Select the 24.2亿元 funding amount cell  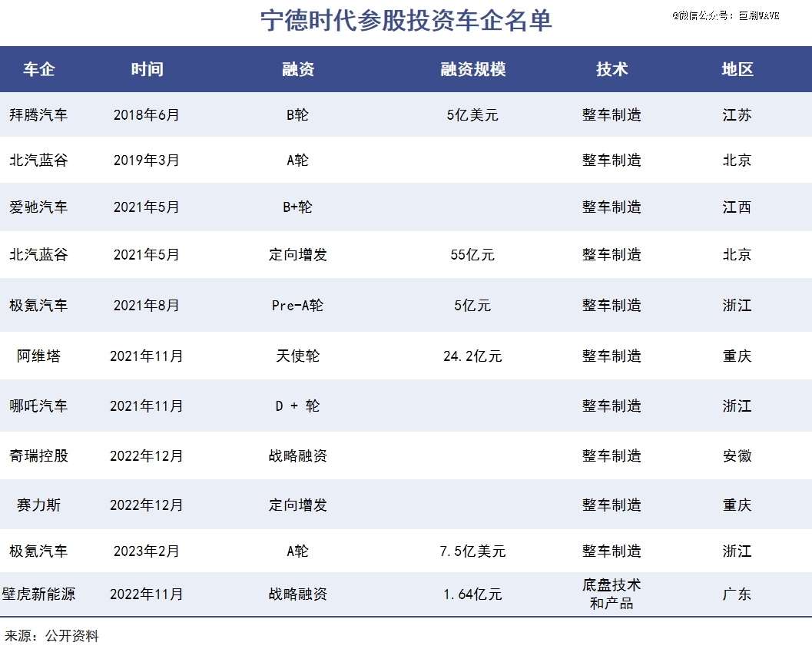472,356
